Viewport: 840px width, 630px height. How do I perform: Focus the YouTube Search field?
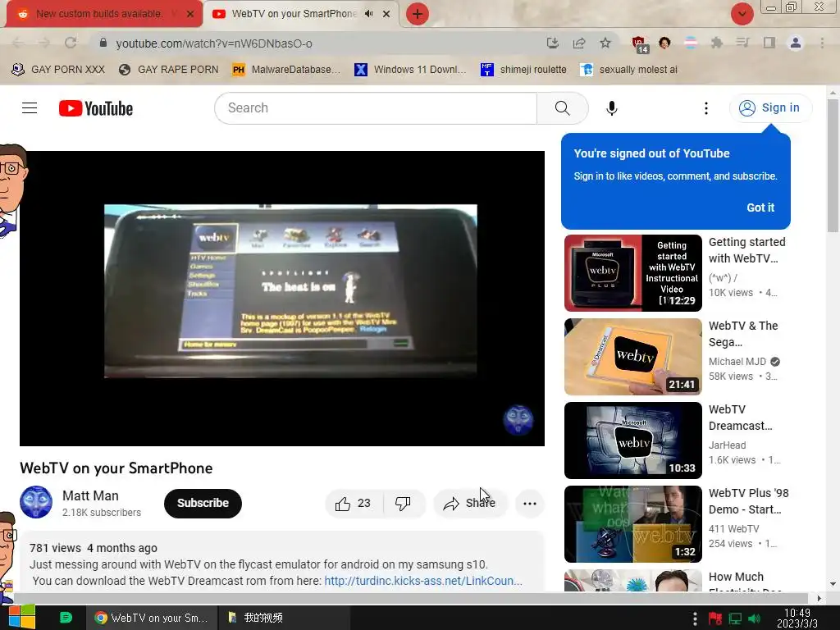(x=376, y=108)
